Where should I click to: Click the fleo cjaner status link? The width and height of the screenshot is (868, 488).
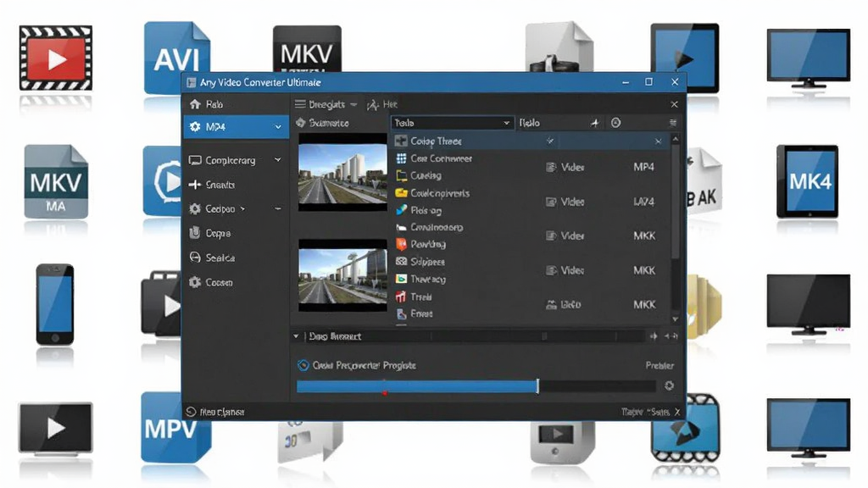point(222,412)
